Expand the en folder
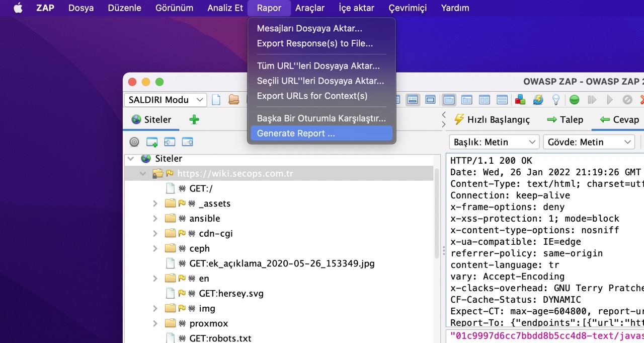 (155, 279)
